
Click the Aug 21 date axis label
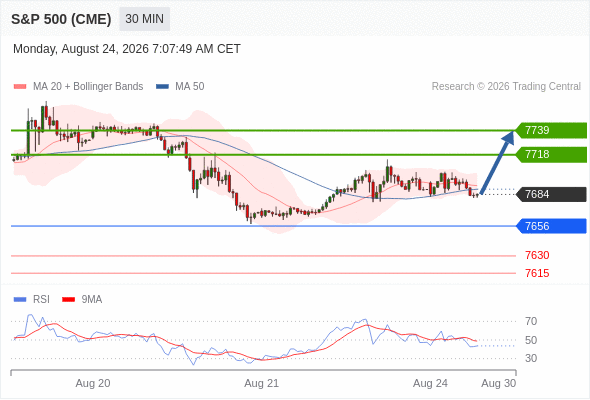[262, 383]
